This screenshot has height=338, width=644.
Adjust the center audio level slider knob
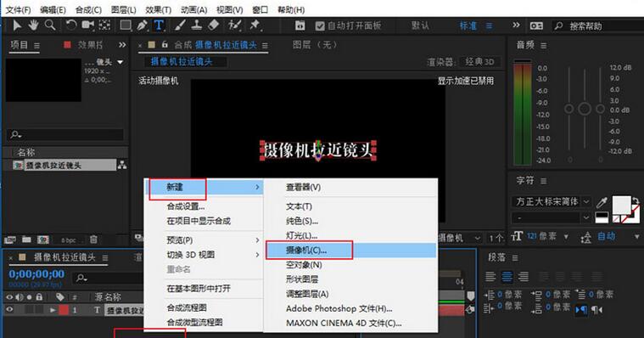click(585, 109)
